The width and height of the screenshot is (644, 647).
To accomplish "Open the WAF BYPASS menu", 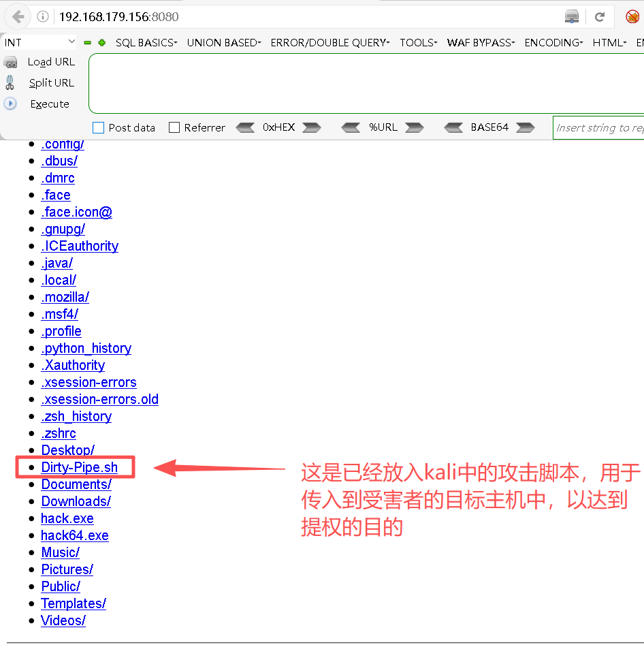I will 481,42.
